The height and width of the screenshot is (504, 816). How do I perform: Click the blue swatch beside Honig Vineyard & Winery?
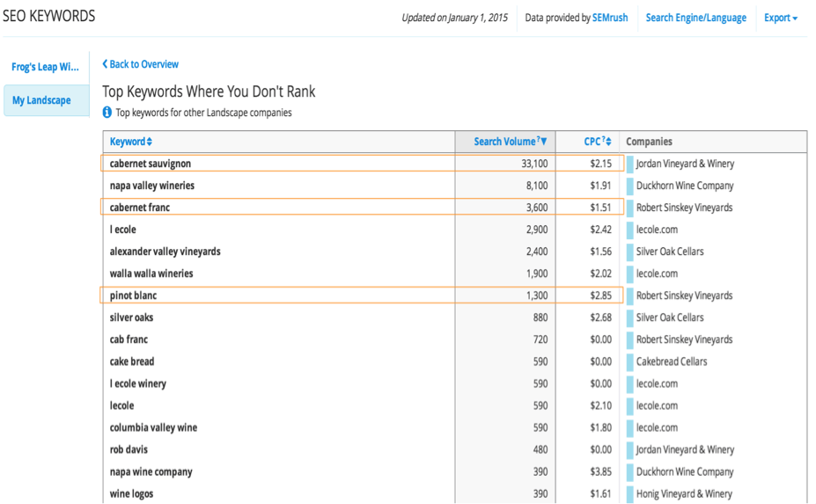click(x=629, y=493)
